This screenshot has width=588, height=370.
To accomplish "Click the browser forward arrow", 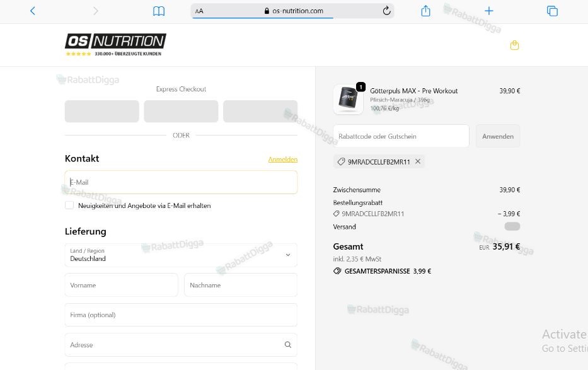I will click(96, 11).
